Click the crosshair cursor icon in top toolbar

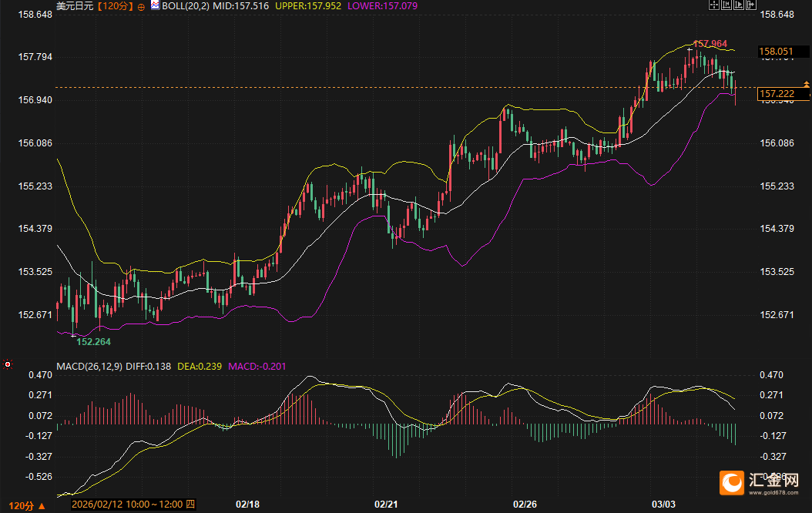tap(713, 5)
